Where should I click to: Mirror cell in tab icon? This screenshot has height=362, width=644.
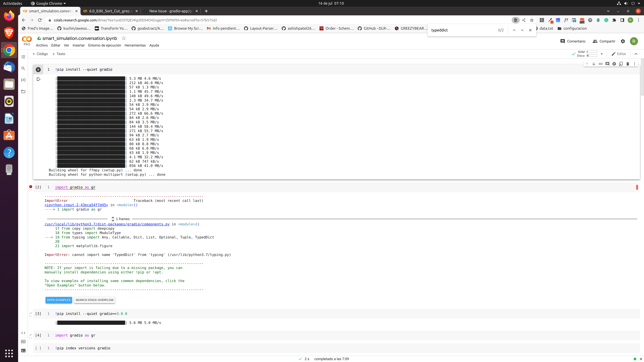pos(621,64)
